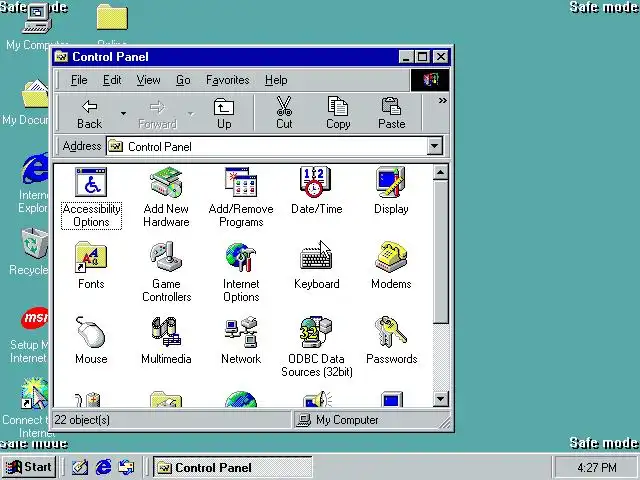This screenshot has height=480, width=640.
Task: Click the Start button
Action: [x=29, y=467]
